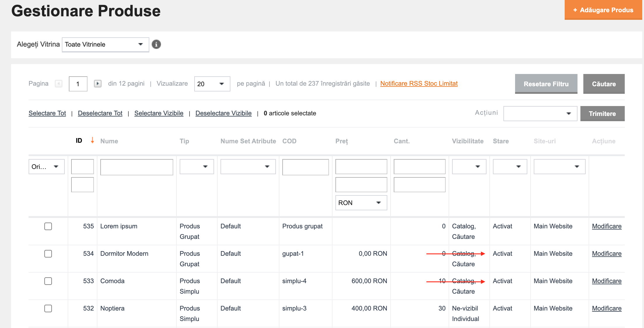Viewport: 644px width, 328px height.
Task: Sort by the Nume column header
Action: (109, 141)
